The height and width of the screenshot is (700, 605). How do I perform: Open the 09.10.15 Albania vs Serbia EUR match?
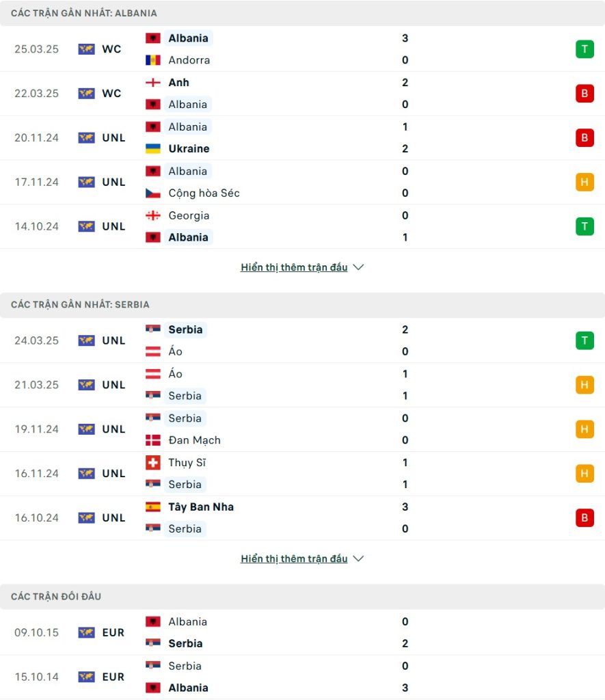pyautogui.click(x=302, y=632)
